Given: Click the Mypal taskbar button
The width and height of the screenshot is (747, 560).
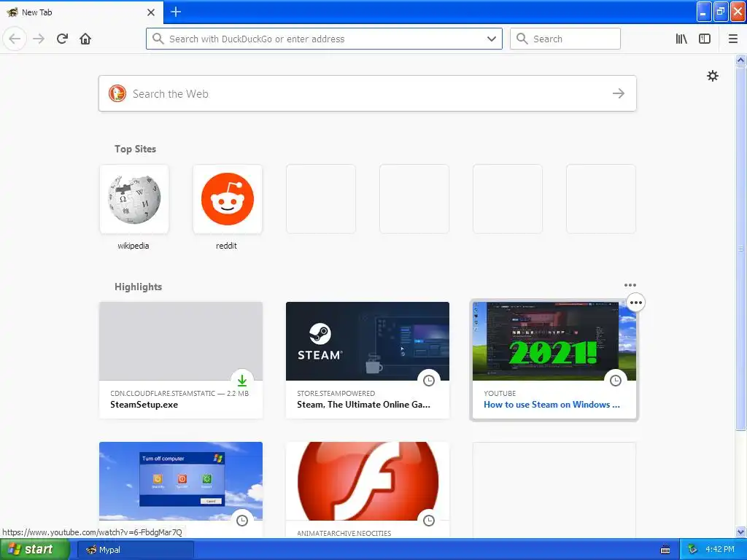Looking at the screenshot, I should (135, 550).
